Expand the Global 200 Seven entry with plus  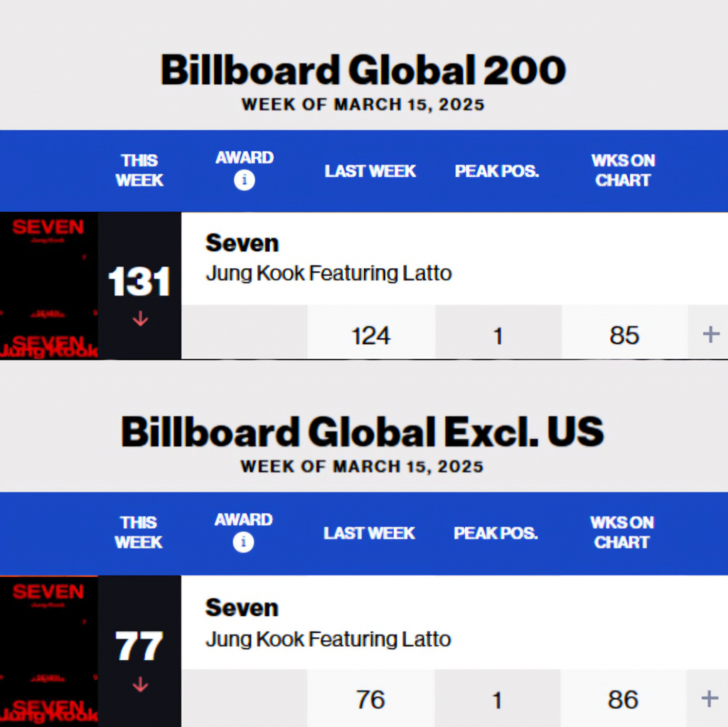710,334
